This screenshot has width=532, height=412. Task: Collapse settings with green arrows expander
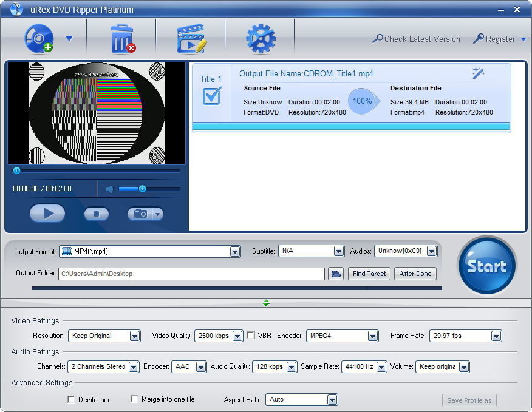(267, 303)
